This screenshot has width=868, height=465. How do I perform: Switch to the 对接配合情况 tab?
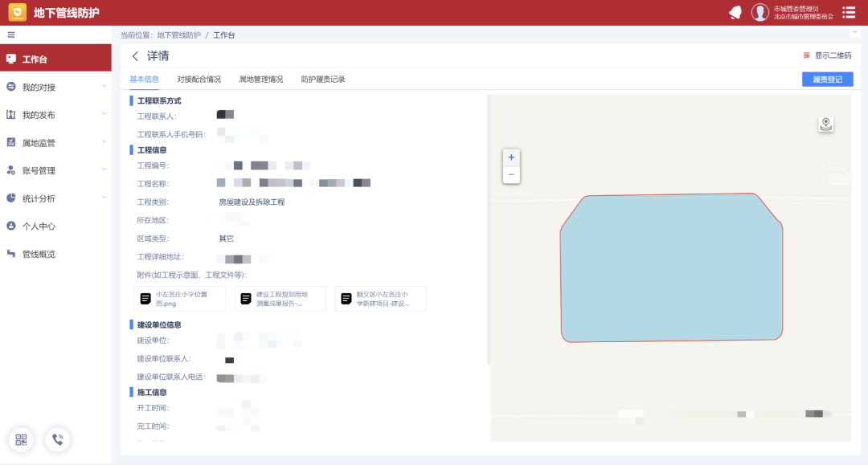[x=199, y=80]
